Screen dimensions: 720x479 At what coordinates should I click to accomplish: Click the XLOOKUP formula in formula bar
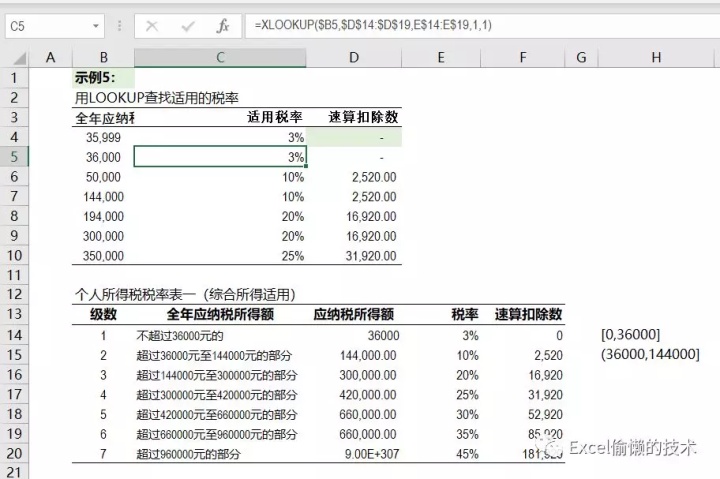click(x=373, y=25)
